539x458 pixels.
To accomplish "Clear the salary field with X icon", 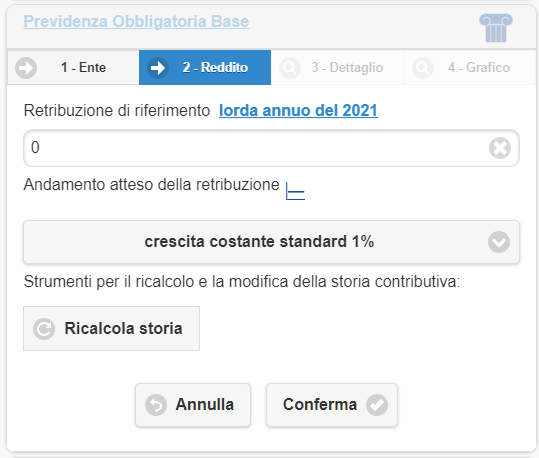I will pos(500,148).
